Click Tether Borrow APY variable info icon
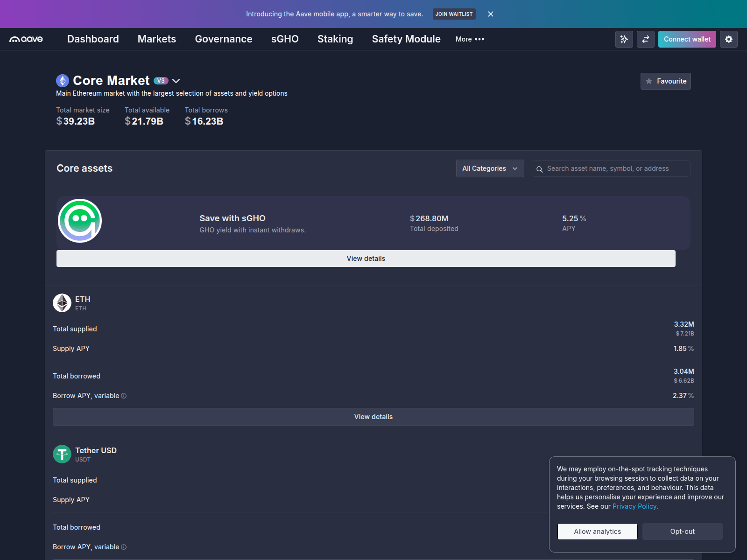The height and width of the screenshot is (560, 747). click(x=124, y=547)
